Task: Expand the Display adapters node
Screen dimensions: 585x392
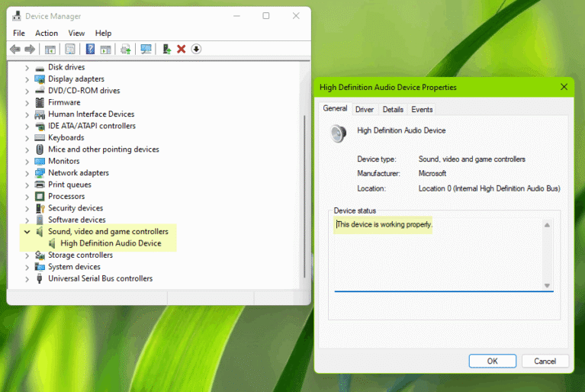Action: 27,79
